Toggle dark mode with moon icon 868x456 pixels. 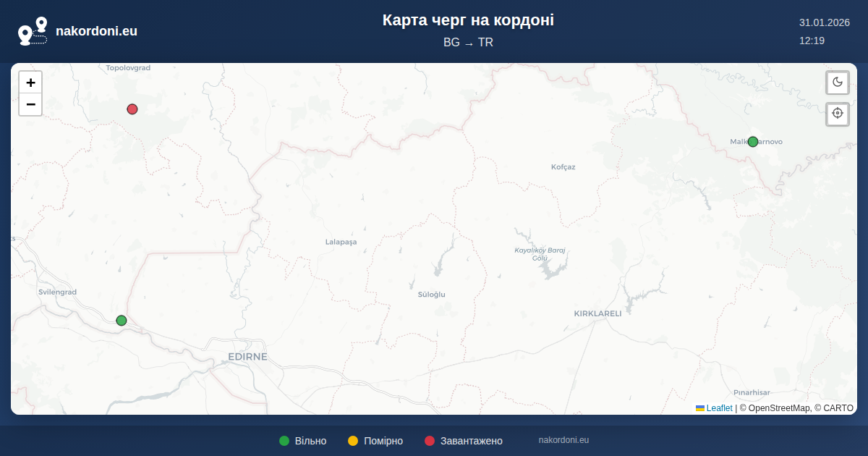point(838,83)
